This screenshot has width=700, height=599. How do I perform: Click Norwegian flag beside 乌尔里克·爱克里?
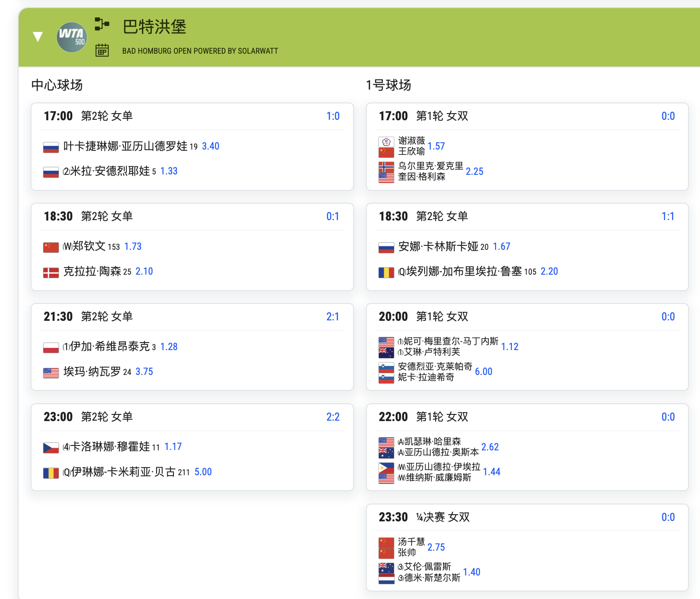[386, 167]
